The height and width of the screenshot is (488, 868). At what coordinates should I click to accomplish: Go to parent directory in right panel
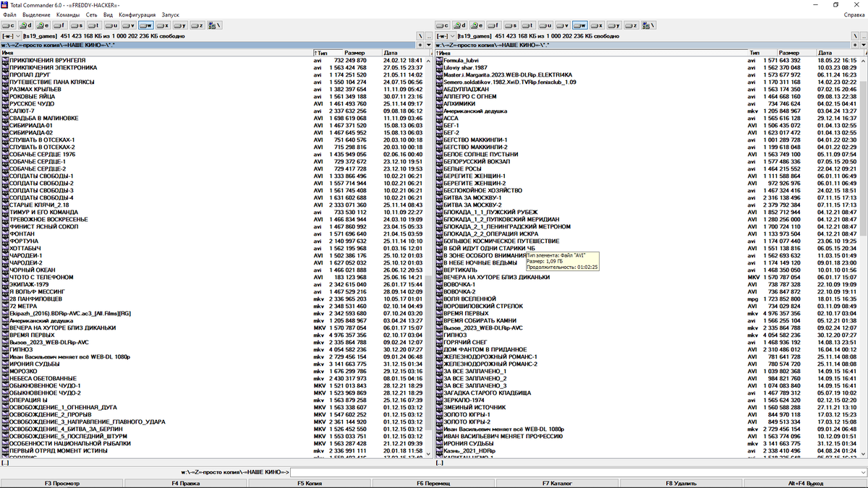tap(863, 35)
